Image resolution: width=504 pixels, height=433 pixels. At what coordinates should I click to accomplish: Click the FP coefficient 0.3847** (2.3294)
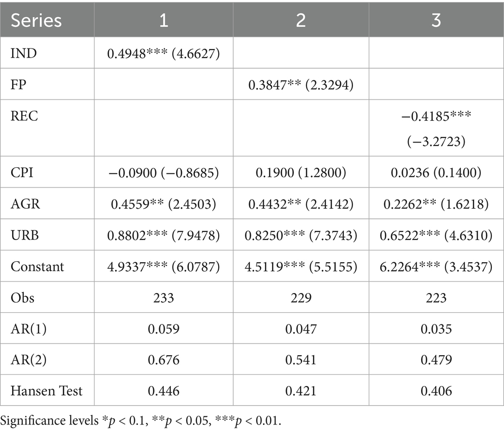(301, 85)
